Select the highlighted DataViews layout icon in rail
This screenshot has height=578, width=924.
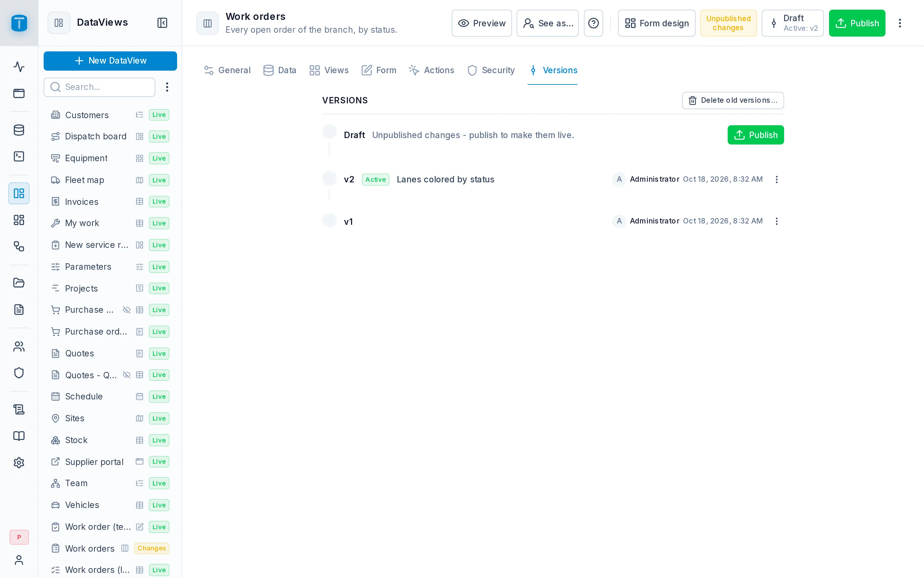[x=19, y=193]
